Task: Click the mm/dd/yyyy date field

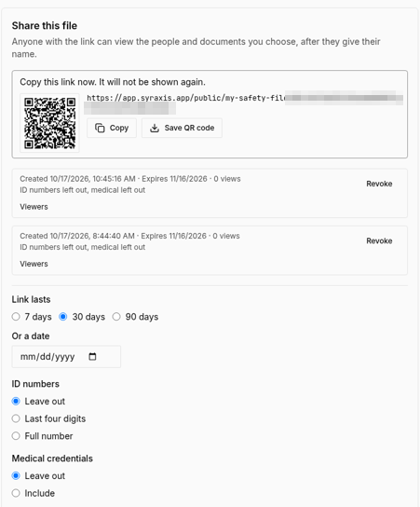Action: coord(66,357)
